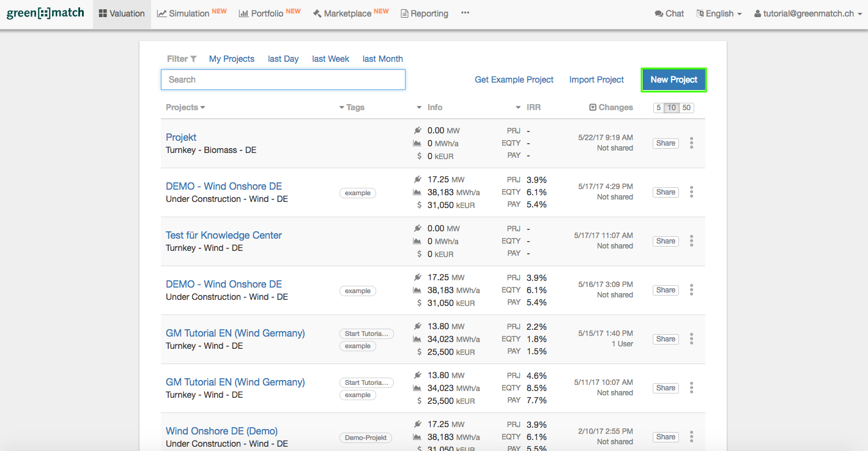Screen dimensions: 868x451
Task: Open Chat from the top bar
Action: click(669, 13)
